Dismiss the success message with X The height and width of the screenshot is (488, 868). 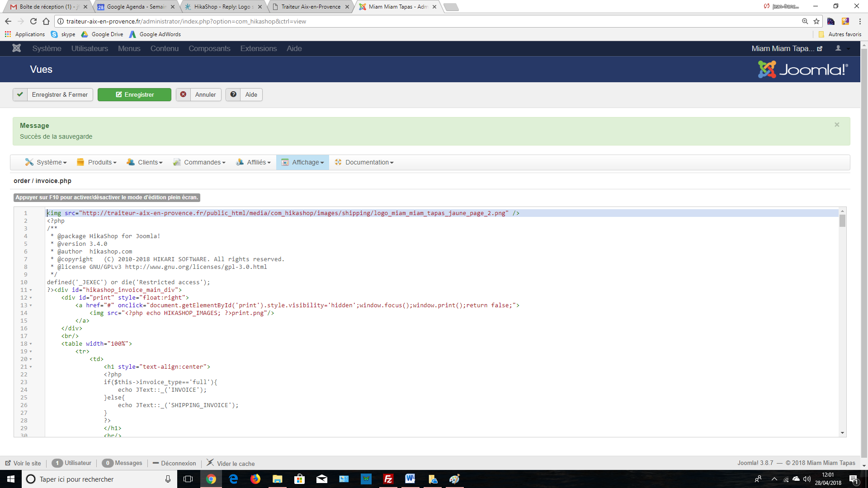[837, 125]
